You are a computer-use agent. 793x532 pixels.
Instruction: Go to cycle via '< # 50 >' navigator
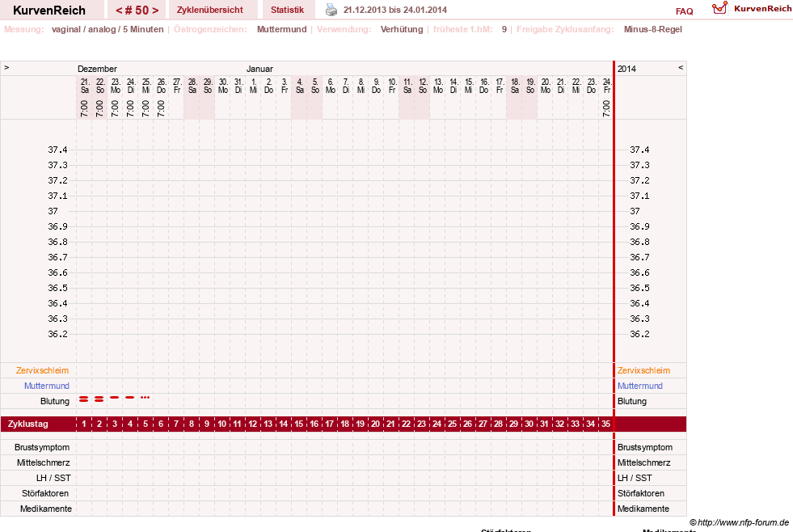tap(137, 11)
